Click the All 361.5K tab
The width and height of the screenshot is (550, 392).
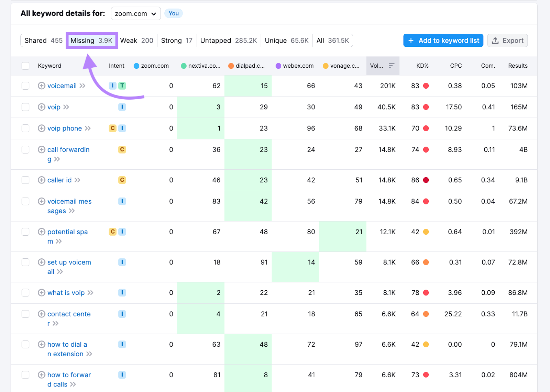pos(333,41)
